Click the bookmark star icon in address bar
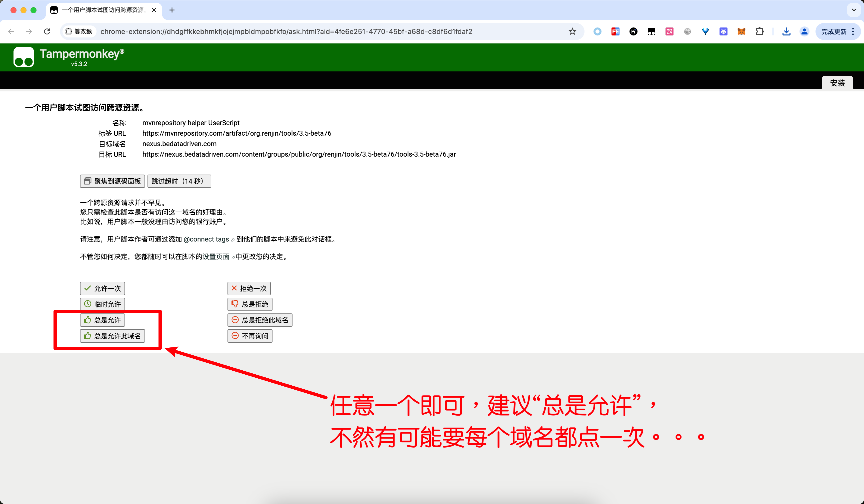864x504 pixels. [572, 31]
